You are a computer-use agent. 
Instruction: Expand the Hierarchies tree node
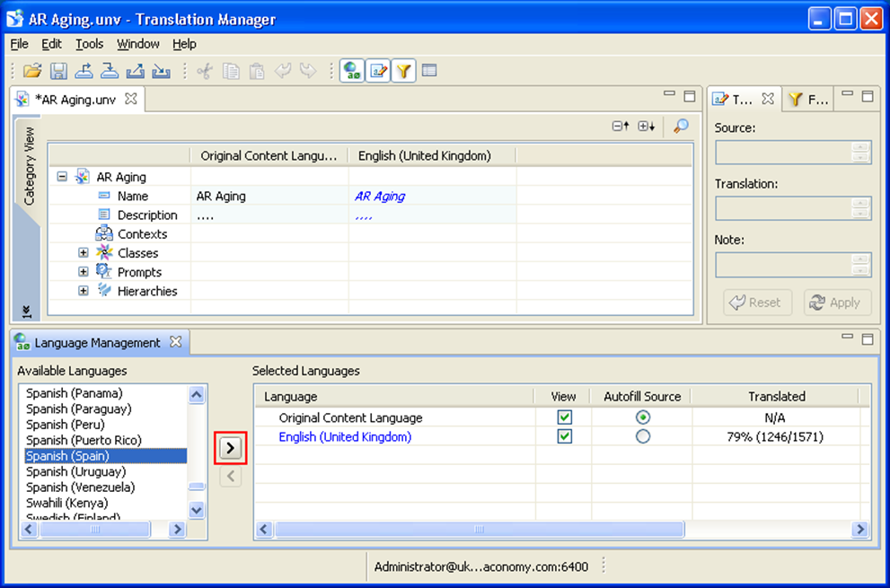tap(84, 291)
